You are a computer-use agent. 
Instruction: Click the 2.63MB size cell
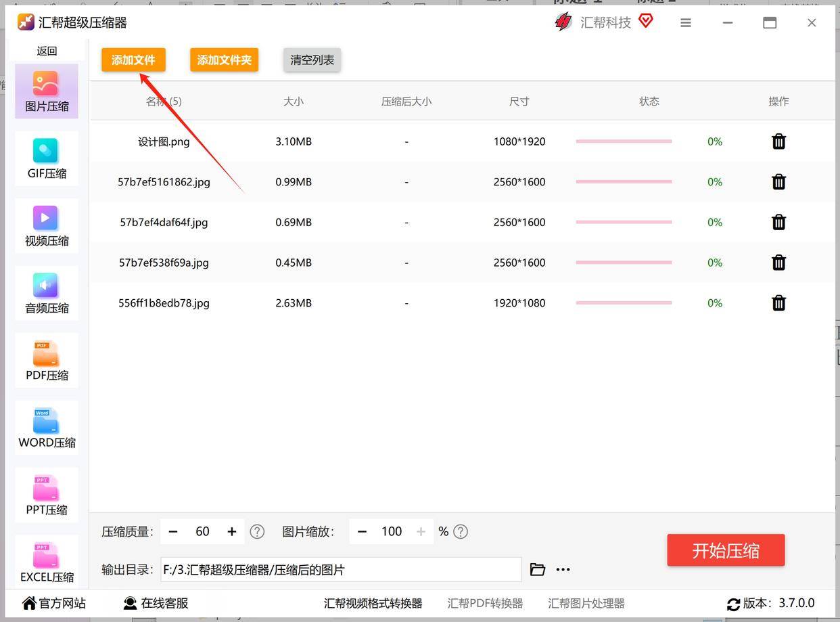point(294,303)
